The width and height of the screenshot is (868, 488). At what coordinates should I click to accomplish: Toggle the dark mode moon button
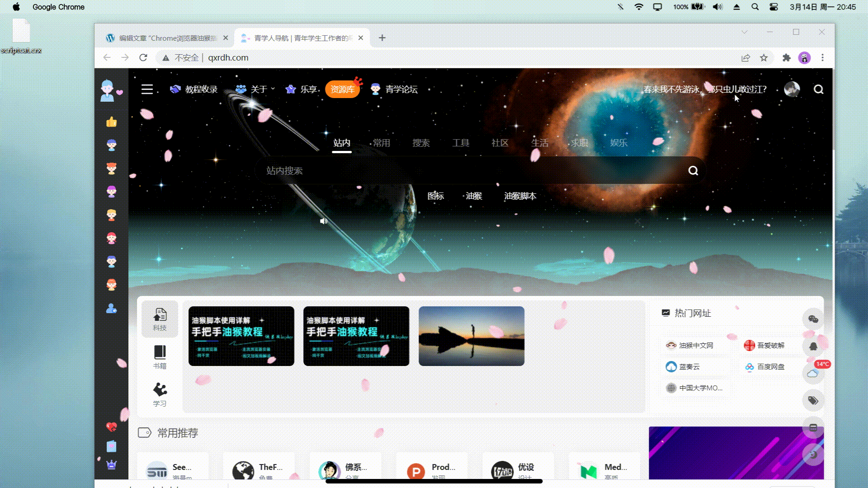813,454
